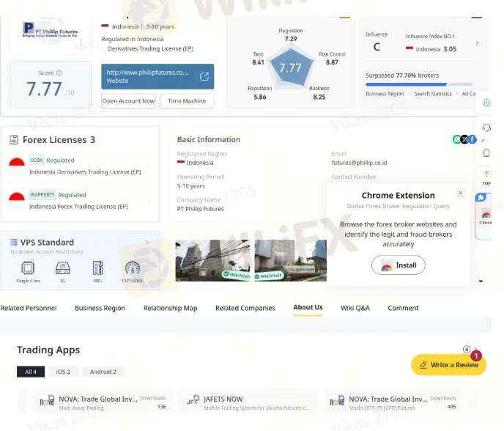Click the Surpassed 77.70% brokers progress bar

click(x=419, y=84)
